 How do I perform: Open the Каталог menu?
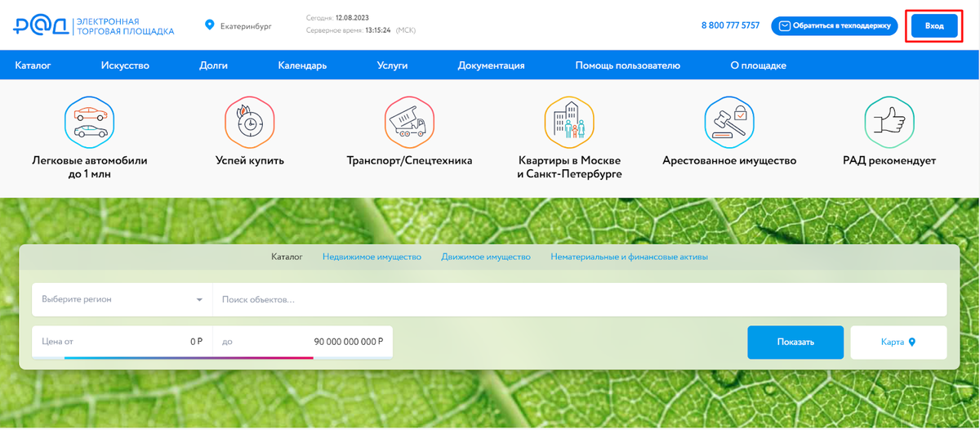click(33, 65)
